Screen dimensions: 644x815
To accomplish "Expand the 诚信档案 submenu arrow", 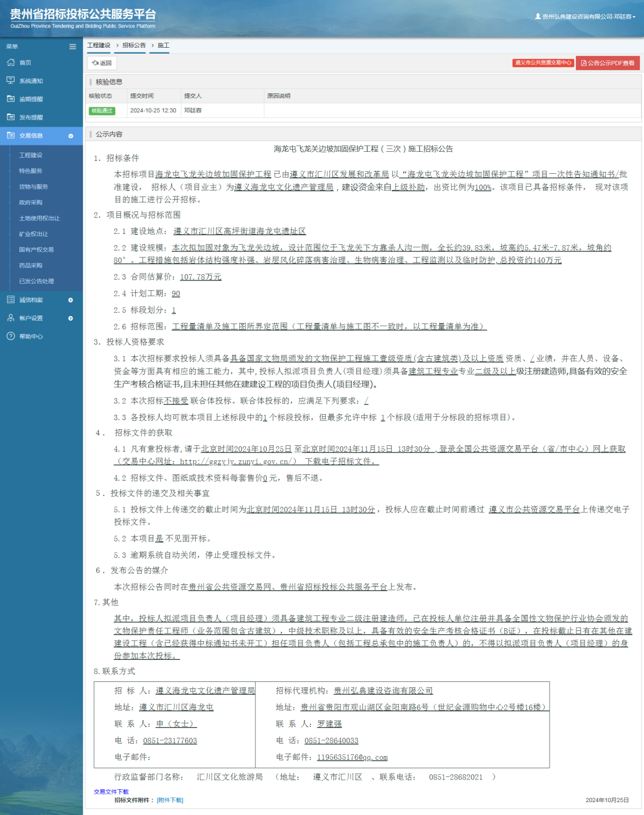I will (x=71, y=300).
